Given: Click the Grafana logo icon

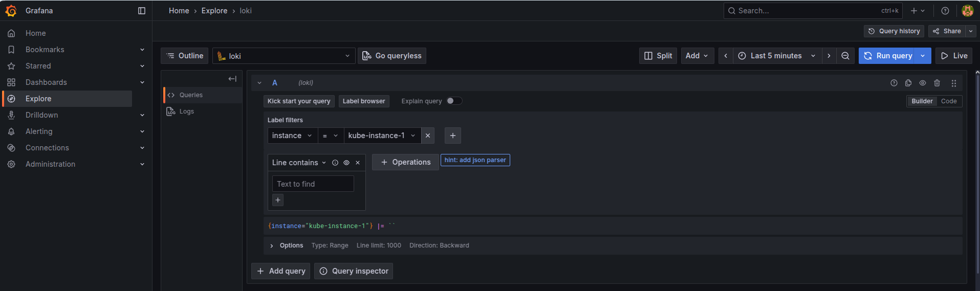Looking at the screenshot, I should (11, 11).
